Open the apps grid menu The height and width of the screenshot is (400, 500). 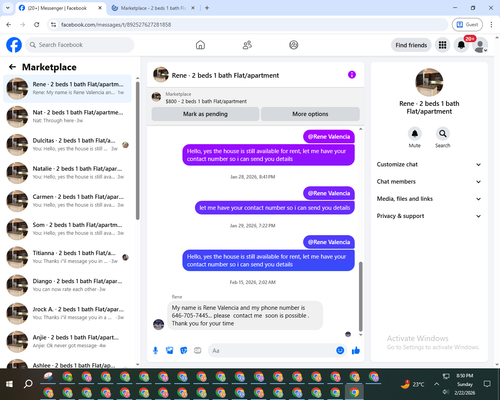pyautogui.click(x=442, y=45)
